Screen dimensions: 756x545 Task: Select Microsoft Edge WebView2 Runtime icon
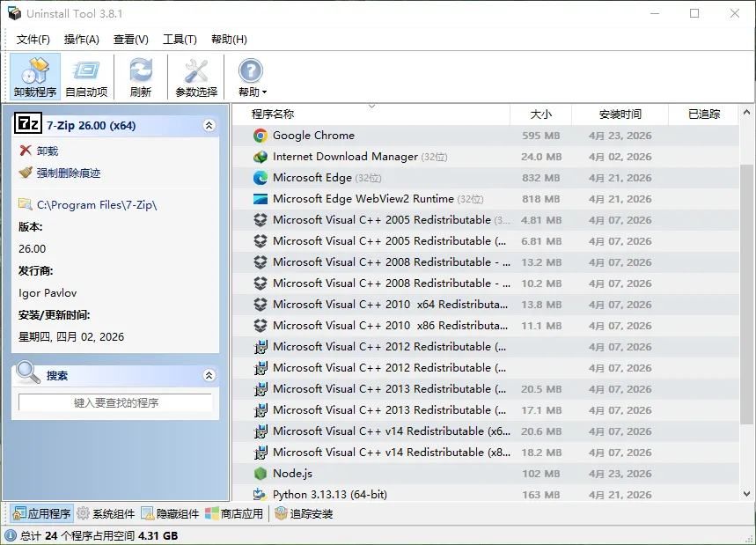(x=261, y=199)
